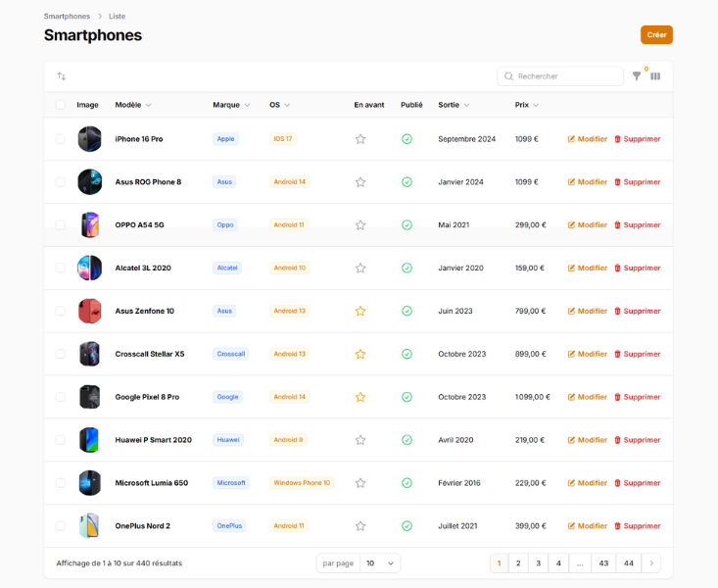
Task: Select the OPPO A54 5G checkbox
Action: coord(61,225)
